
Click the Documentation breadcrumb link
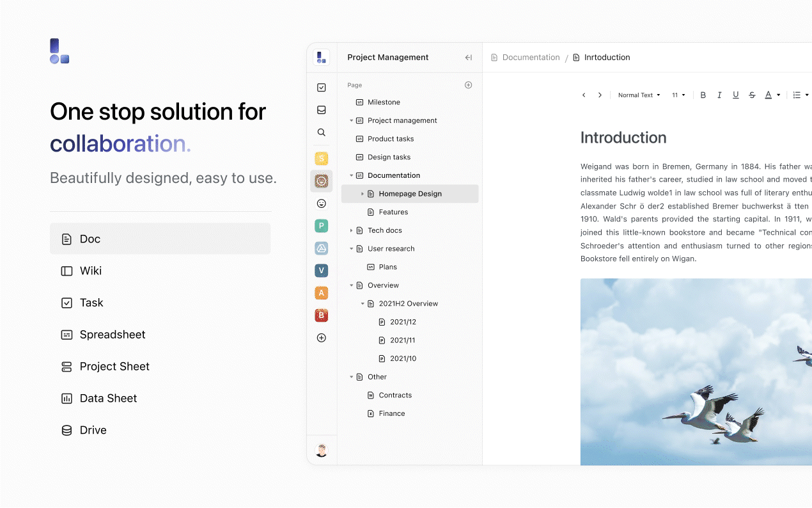pyautogui.click(x=526, y=58)
